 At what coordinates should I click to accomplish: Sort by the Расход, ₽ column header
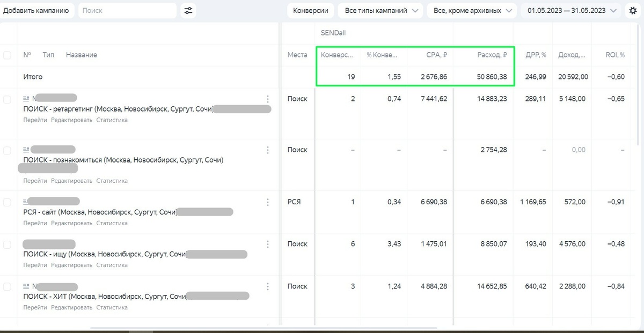click(x=492, y=55)
